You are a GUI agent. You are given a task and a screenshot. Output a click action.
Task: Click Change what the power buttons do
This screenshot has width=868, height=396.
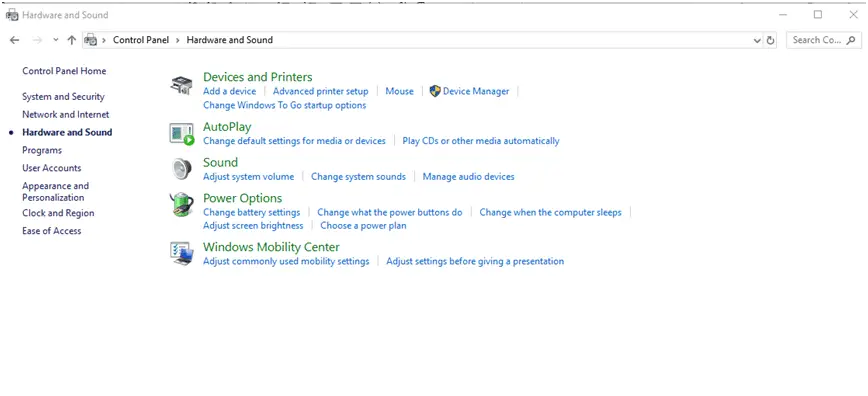[390, 212]
